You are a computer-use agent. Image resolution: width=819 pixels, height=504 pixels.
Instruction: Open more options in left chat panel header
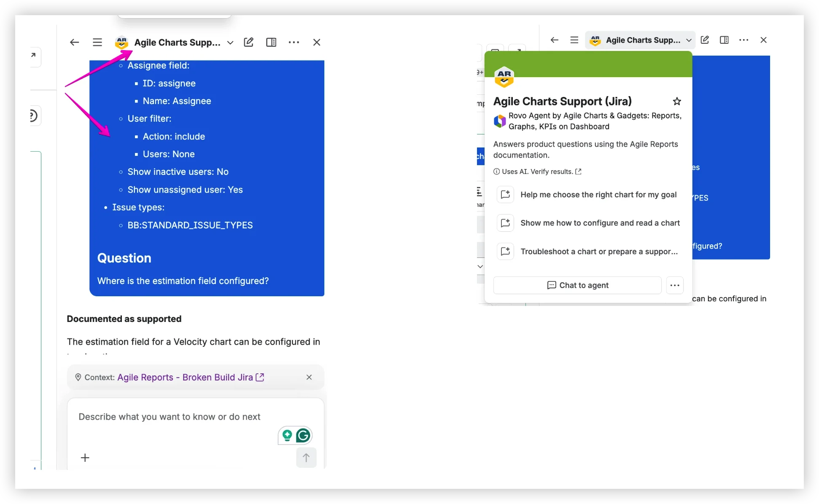(x=294, y=42)
